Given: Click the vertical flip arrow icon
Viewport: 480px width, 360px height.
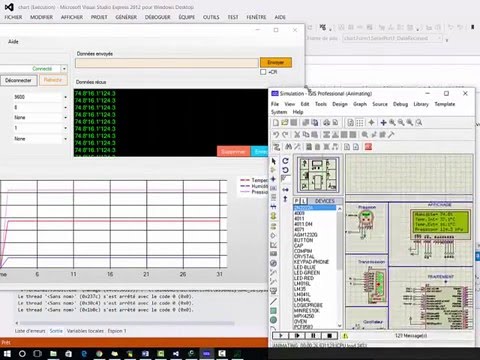Looking at the screenshot, I should [x=285, y=199].
